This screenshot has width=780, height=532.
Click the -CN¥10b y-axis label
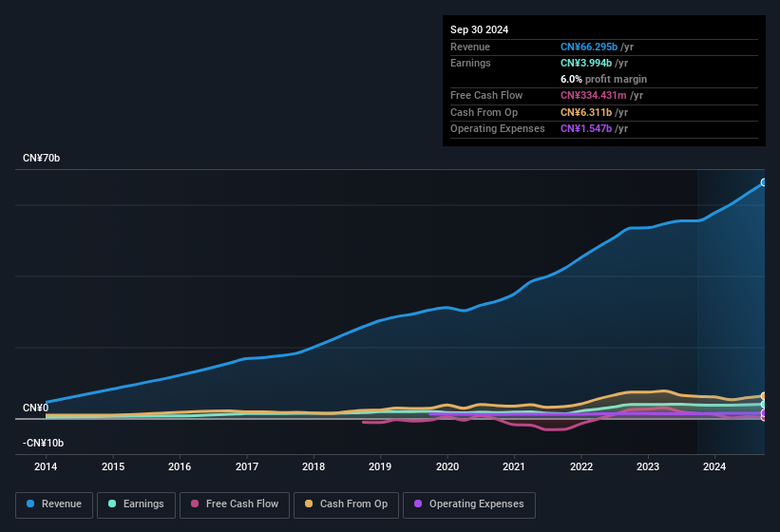(x=43, y=443)
